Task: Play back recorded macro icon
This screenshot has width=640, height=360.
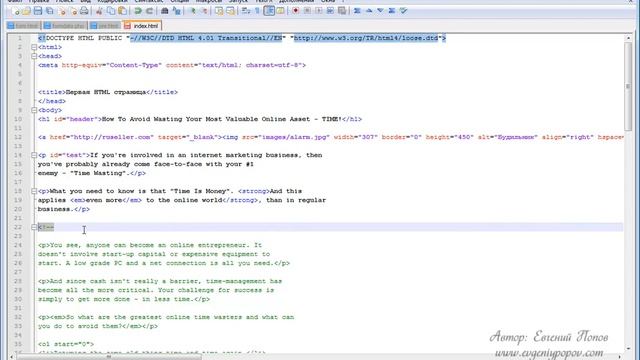Action: point(318,11)
